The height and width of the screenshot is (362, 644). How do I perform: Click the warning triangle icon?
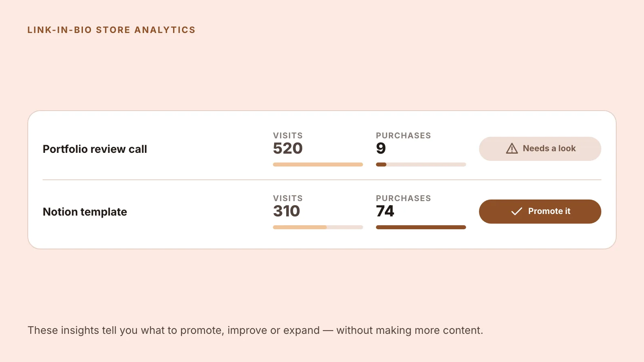click(512, 148)
